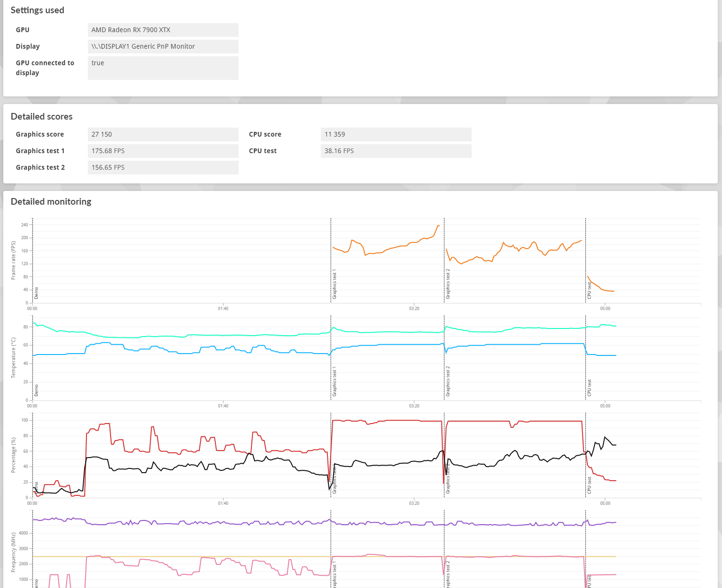This screenshot has height=588, width=722.
Task: Click the 240 tick on Frame rate axis
Action: pos(25,225)
